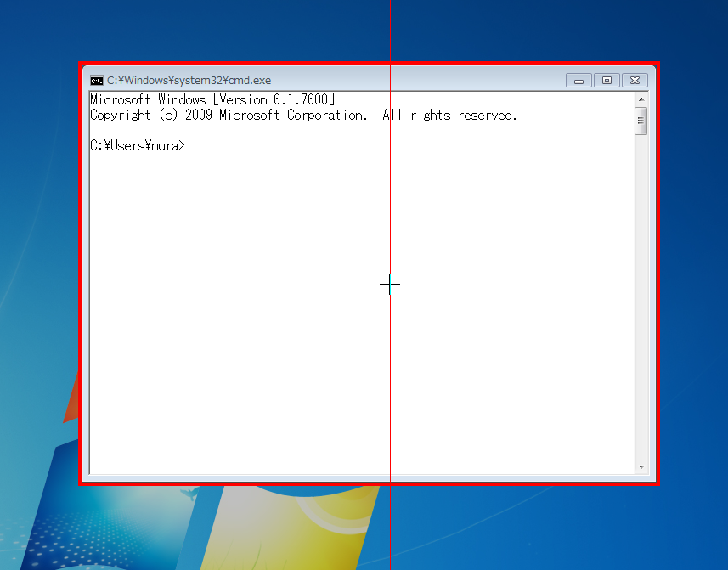Click the scrollbar down arrow
This screenshot has width=728, height=570.
[x=641, y=466]
